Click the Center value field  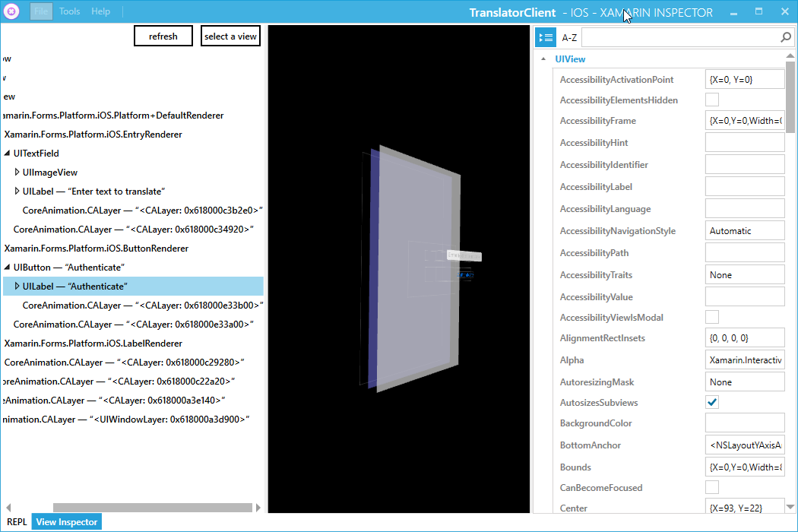coord(745,508)
